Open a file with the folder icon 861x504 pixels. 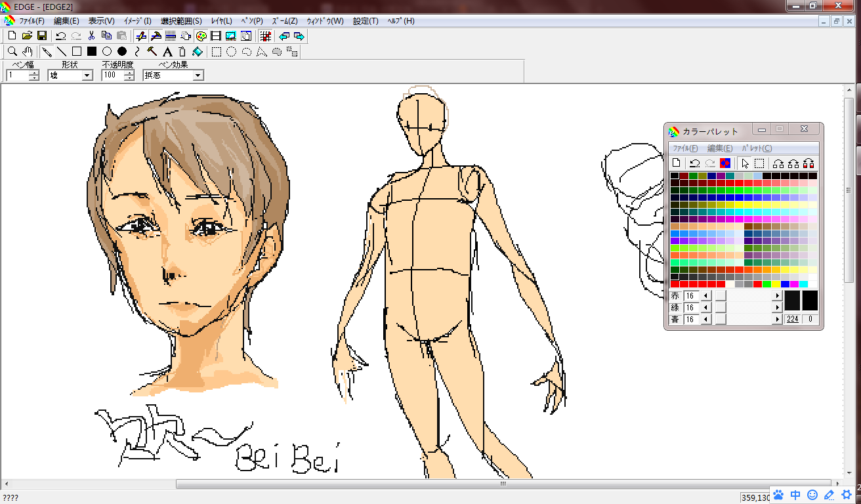click(27, 36)
